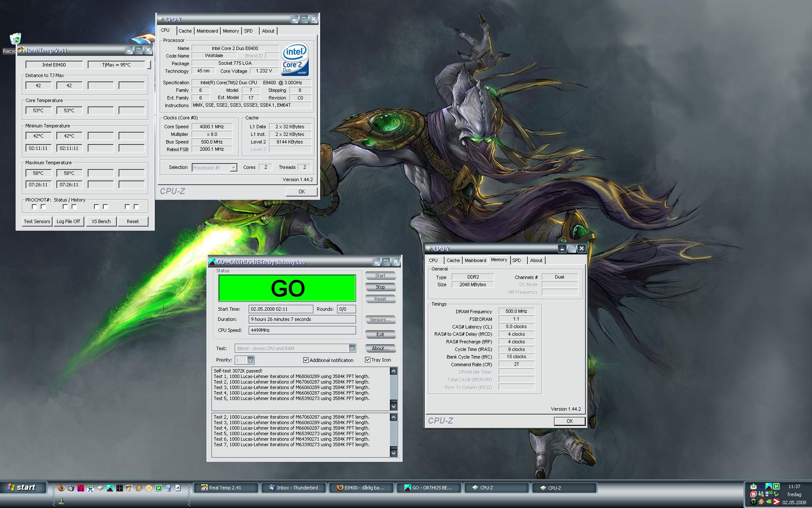
Task: Click the About... button in Orthos
Action: pyautogui.click(x=380, y=348)
